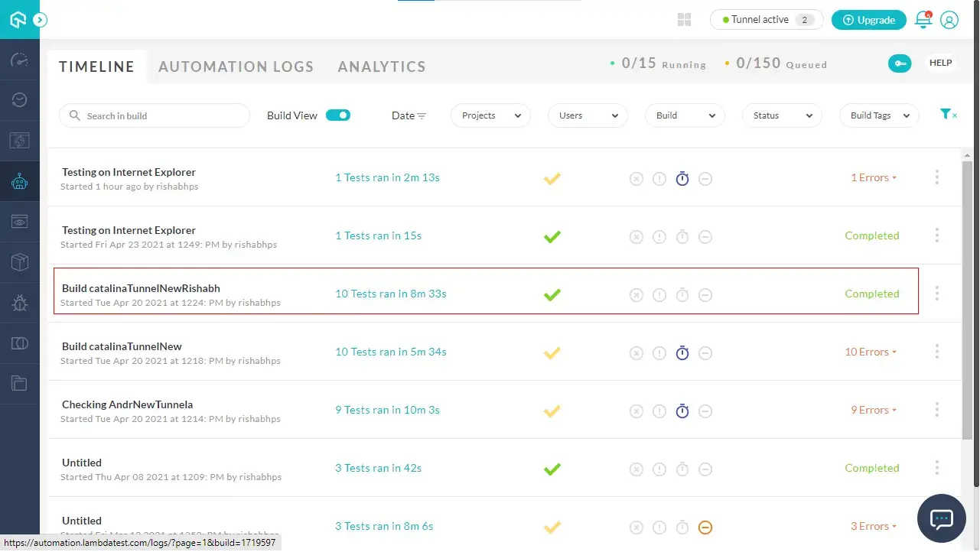Open the bug tracker icon in sidebar
The image size is (980, 552).
click(20, 304)
